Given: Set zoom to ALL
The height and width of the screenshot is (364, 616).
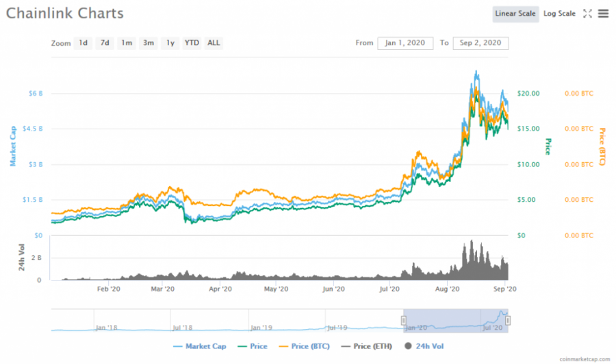Looking at the screenshot, I should click(x=214, y=43).
